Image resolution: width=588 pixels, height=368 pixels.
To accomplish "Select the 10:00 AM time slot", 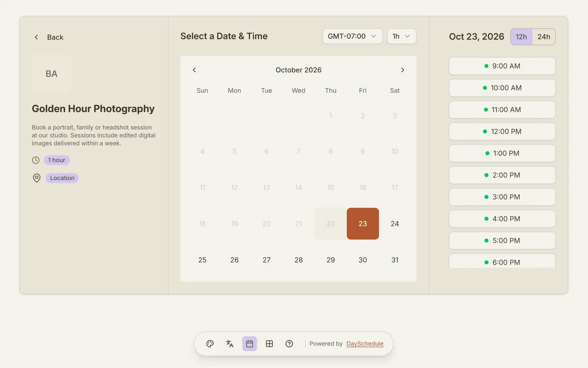I will pos(502,88).
